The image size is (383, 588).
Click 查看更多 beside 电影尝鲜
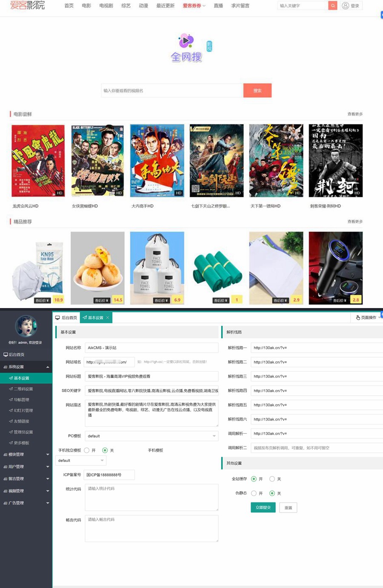point(355,114)
